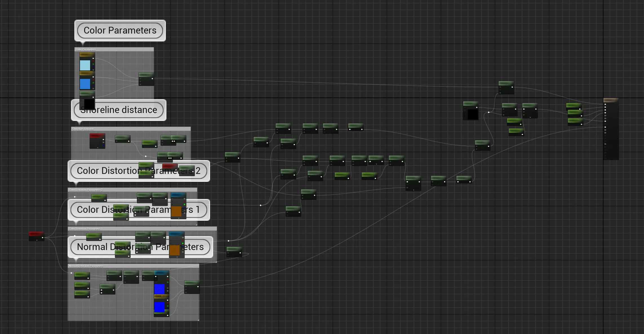Viewport: 644px width, 334px height.
Task: Click the small Shoreline distance comment box title bar
Action: pos(131,129)
